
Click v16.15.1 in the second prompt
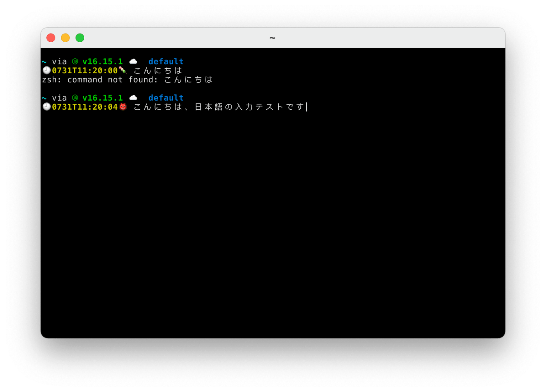click(103, 98)
